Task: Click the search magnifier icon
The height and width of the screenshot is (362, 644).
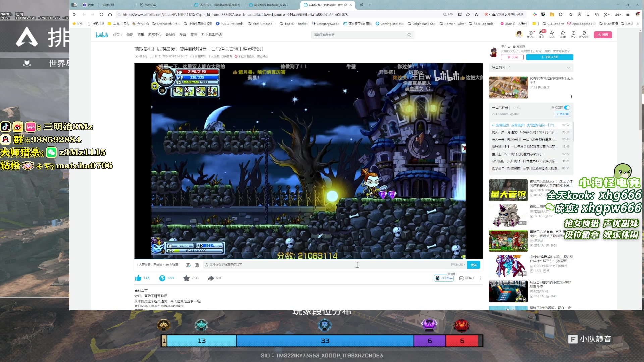Action: pyautogui.click(x=409, y=35)
